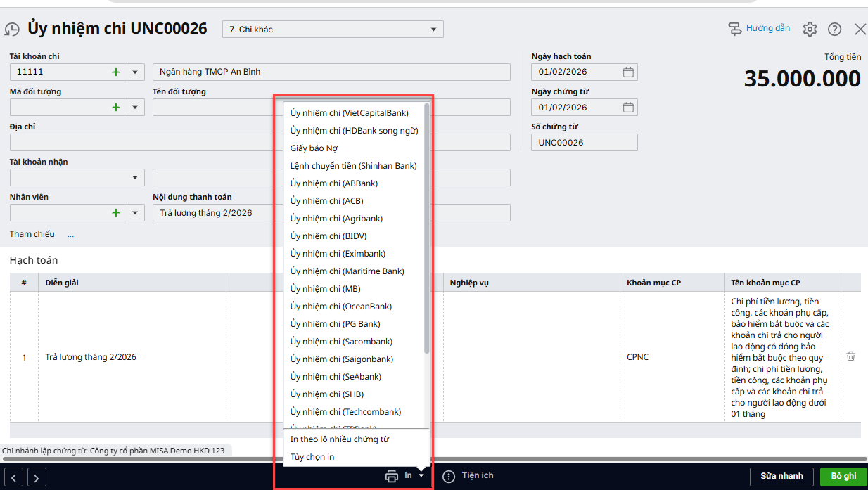The height and width of the screenshot is (490, 868).
Task: Open calendar for Ngày chứng từ
Action: point(628,108)
